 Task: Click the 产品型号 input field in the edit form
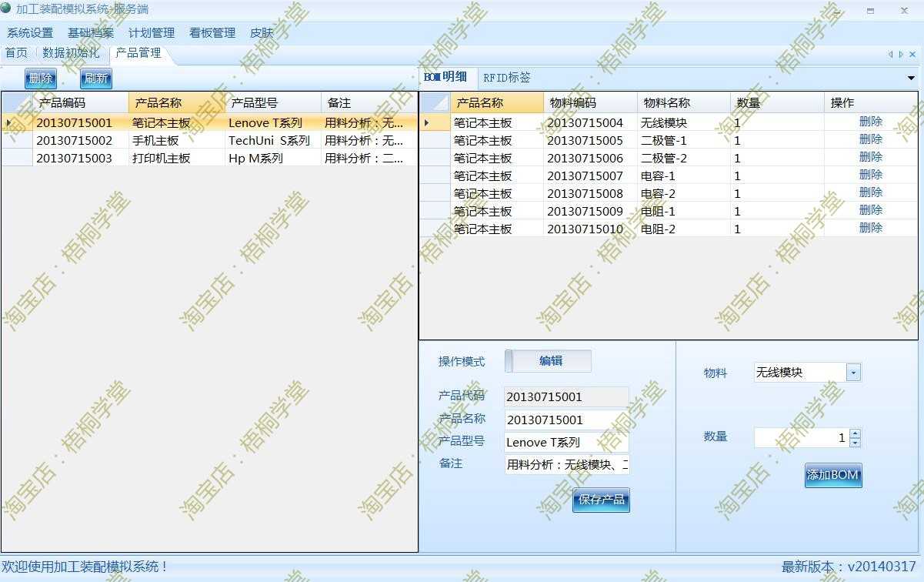[566, 443]
